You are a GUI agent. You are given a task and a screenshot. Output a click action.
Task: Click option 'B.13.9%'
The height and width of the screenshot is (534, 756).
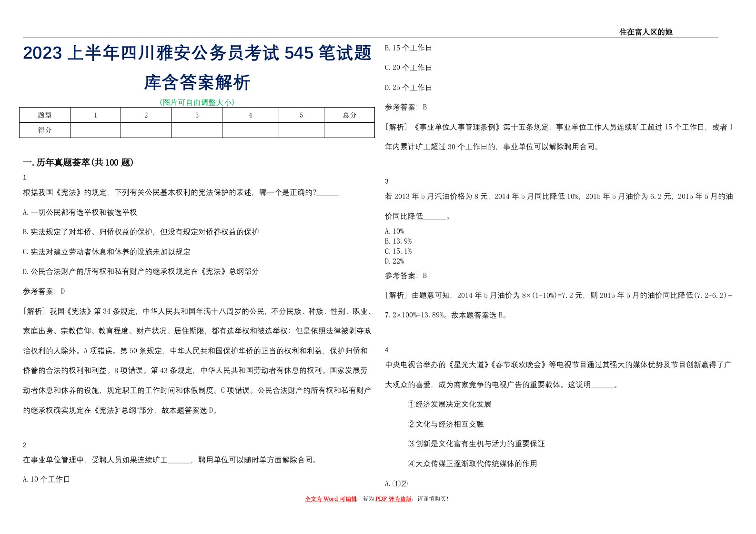coord(398,241)
